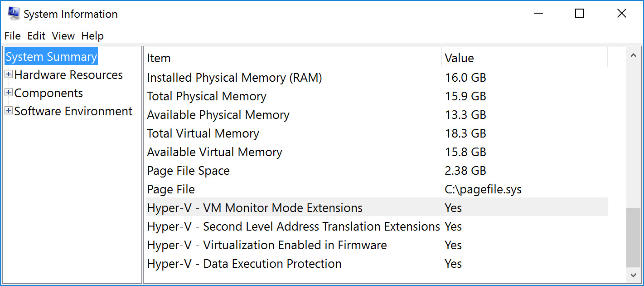Image resolution: width=644 pixels, height=286 pixels.
Task: Select the Software Environment category
Action: click(73, 111)
